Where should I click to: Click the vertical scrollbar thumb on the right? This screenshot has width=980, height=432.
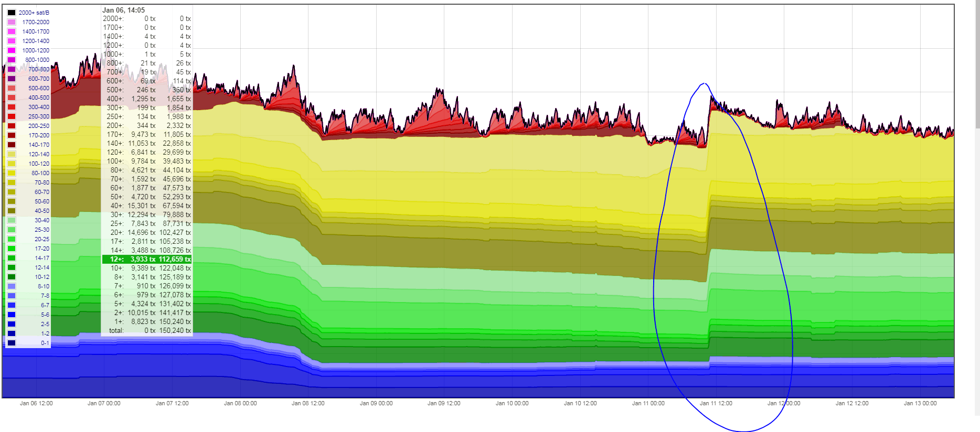tap(977, 64)
